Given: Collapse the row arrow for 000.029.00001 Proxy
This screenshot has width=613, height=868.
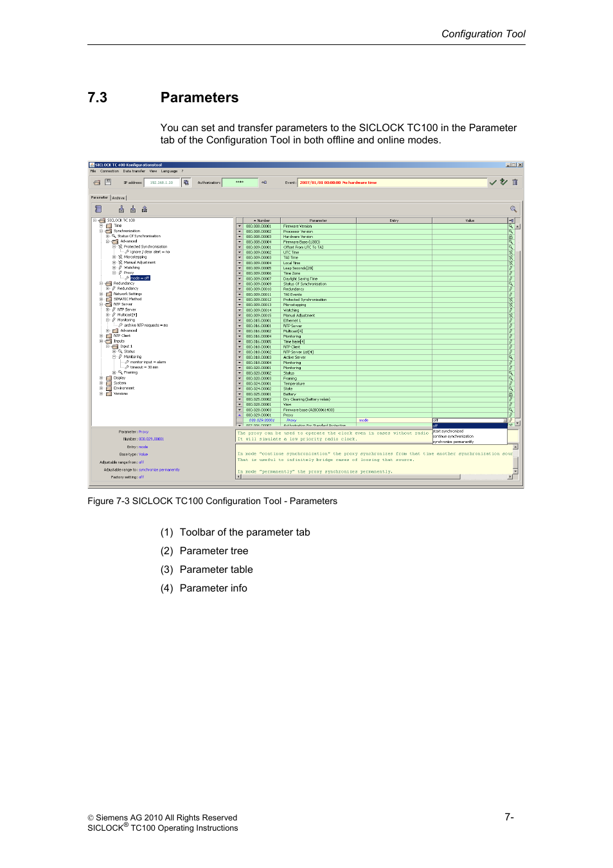Looking at the screenshot, I should coord(240,415).
